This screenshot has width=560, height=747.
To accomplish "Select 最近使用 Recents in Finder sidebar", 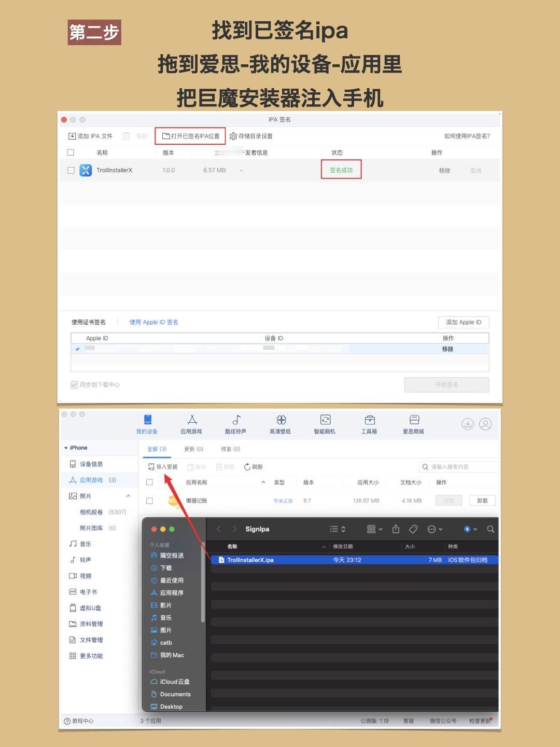I will 167,580.
